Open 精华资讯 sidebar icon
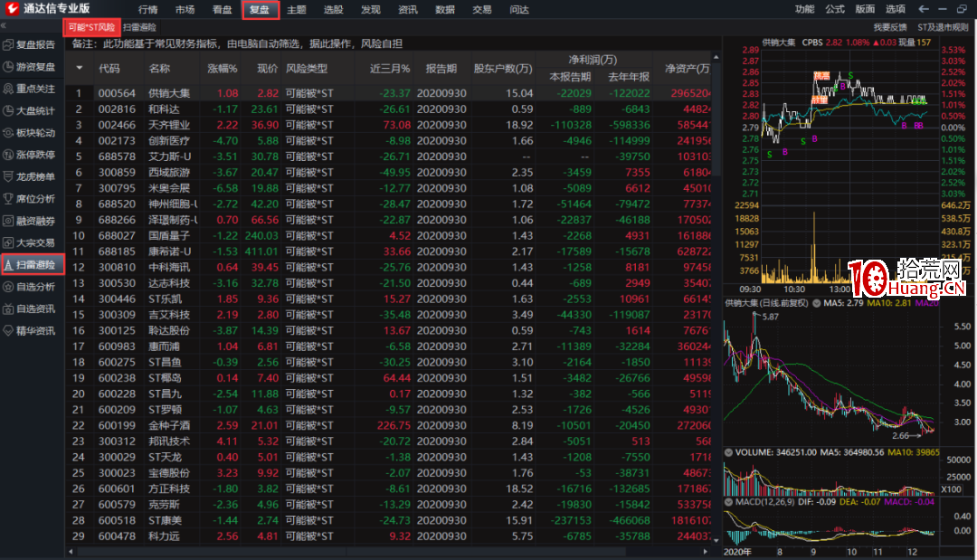Image resolution: width=977 pixels, height=560 pixels. pyautogui.click(x=8, y=331)
